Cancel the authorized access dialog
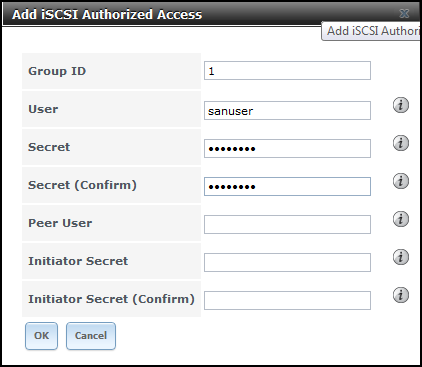422x367 pixels. point(91,336)
